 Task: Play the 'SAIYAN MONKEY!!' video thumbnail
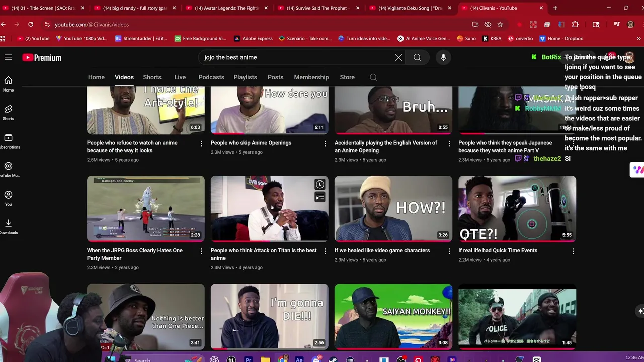(x=393, y=316)
